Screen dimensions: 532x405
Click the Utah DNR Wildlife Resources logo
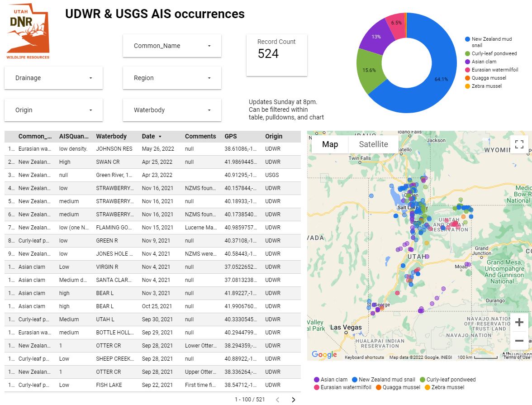point(28,32)
